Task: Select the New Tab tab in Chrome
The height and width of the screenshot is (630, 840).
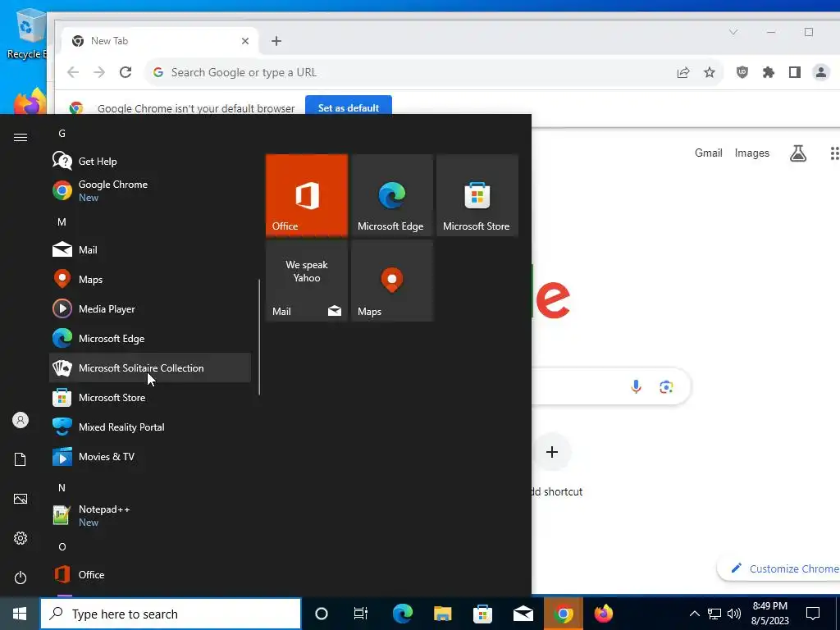Action: click(x=158, y=41)
